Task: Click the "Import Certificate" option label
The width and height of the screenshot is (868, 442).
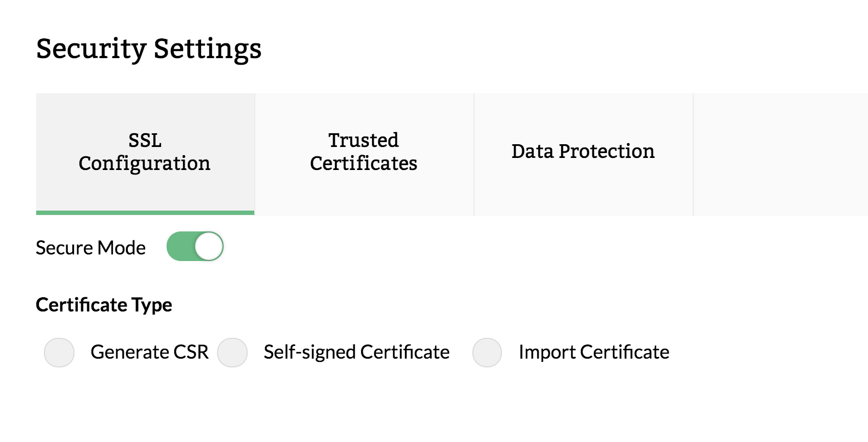Action: 594,352
